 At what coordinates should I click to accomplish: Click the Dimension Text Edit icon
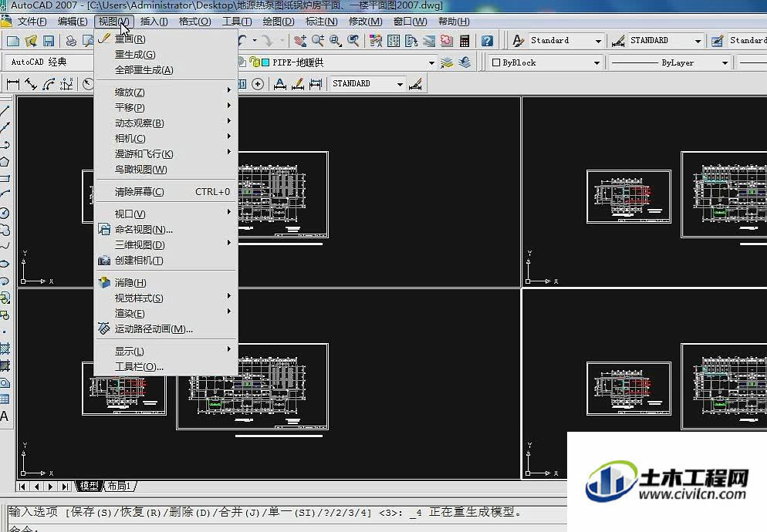297,84
